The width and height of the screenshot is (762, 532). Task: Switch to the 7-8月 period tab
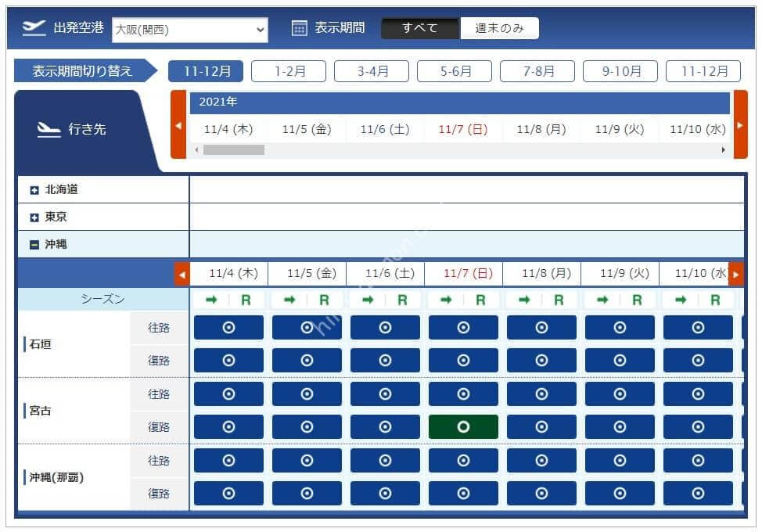pyautogui.click(x=537, y=71)
